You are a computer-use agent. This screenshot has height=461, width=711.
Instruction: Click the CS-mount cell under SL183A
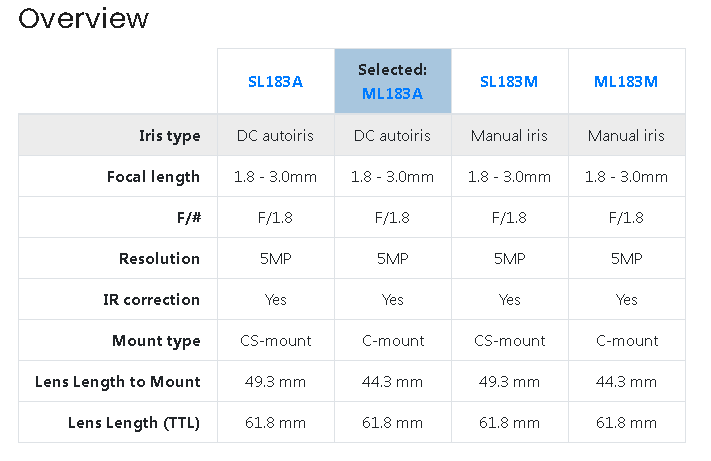pos(275,341)
